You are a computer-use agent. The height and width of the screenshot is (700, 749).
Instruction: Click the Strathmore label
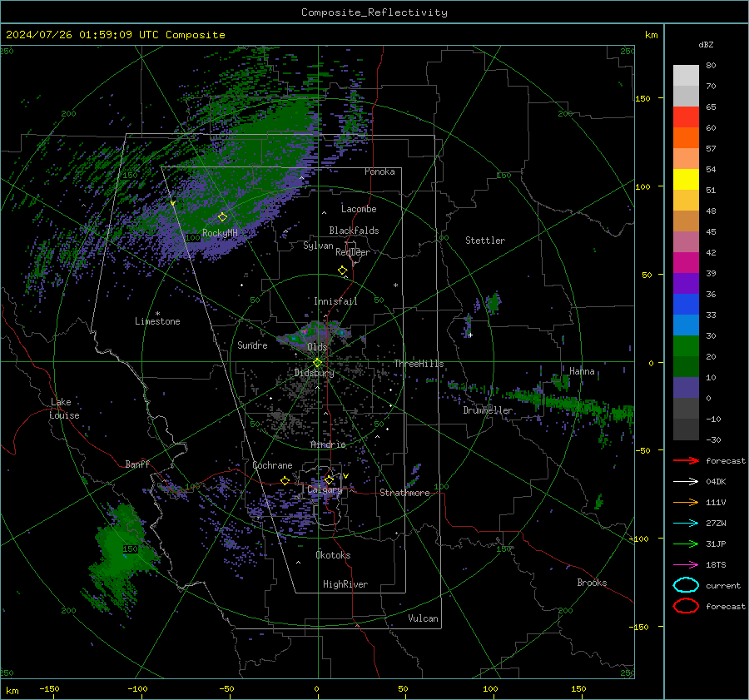pyautogui.click(x=404, y=493)
